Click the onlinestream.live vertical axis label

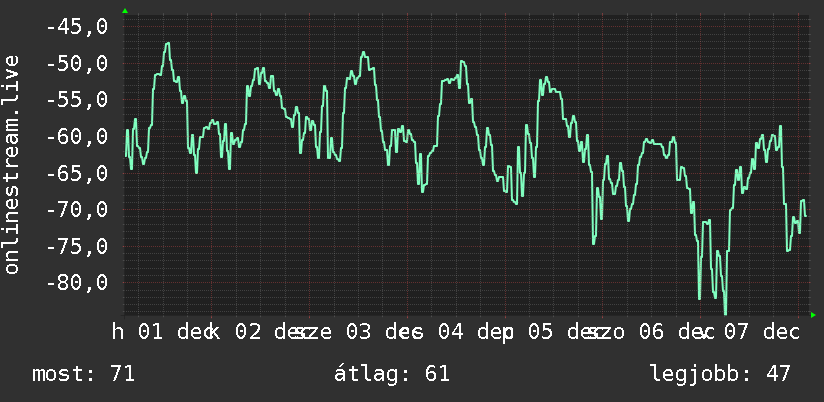click(11, 164)
